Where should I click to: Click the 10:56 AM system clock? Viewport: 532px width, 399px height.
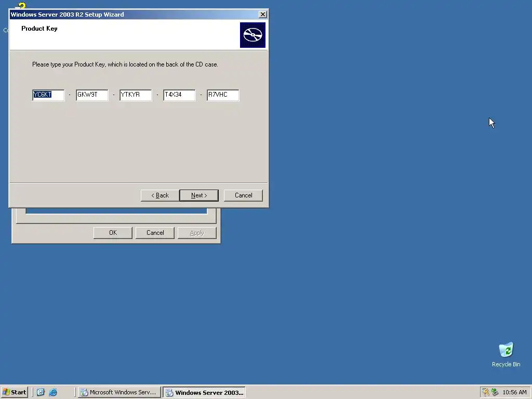[514, 392]
